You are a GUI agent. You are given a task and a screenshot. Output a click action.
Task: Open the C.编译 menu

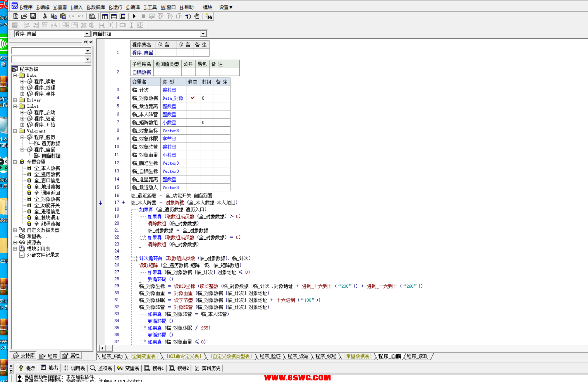coord(133,7)
